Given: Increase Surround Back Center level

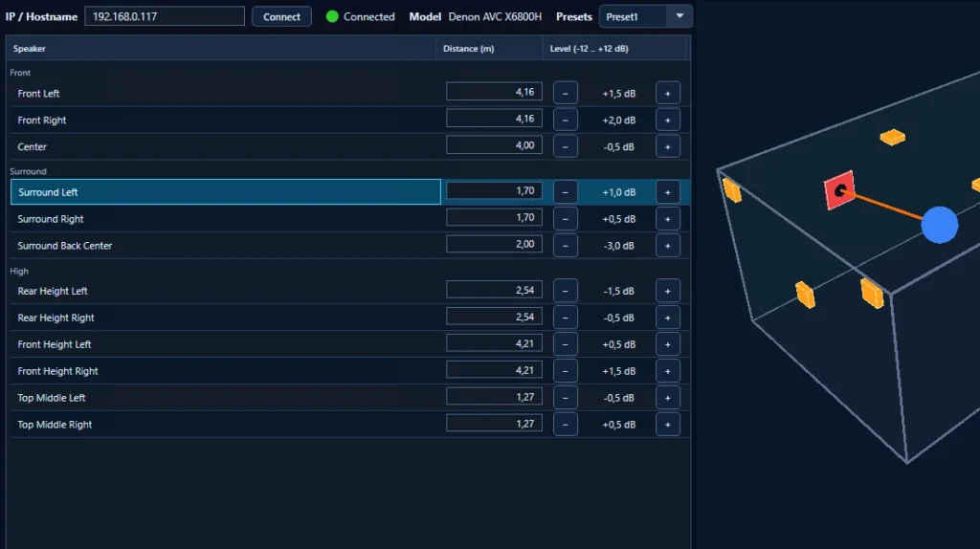Looking at the screenshot, I should click(667, 246).
